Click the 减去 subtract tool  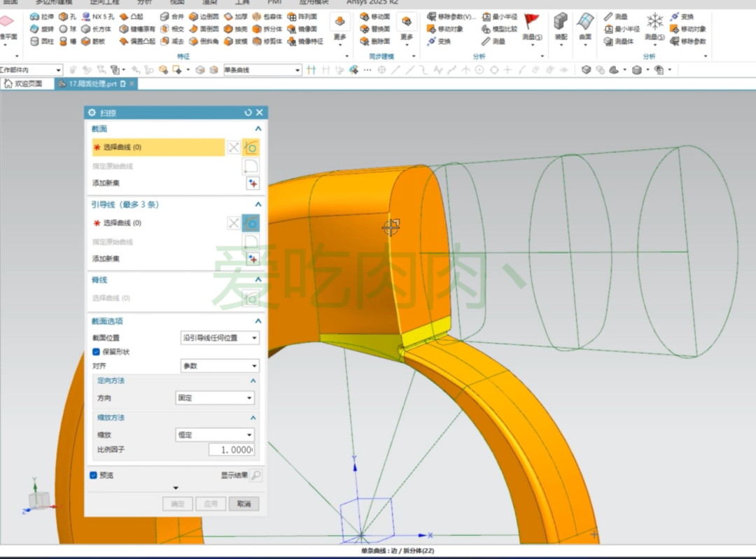pyautogui.click(x=172, y=41)
